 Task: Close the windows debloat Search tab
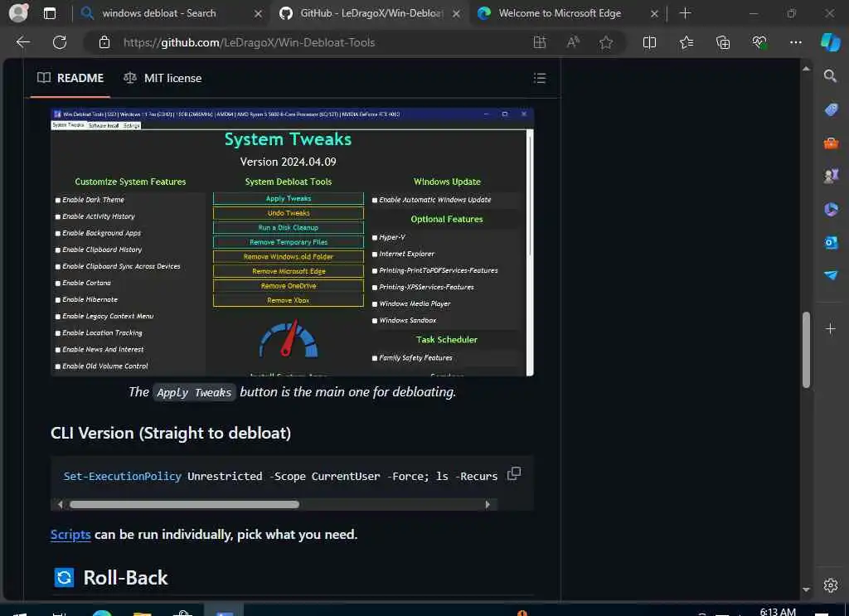259,13
